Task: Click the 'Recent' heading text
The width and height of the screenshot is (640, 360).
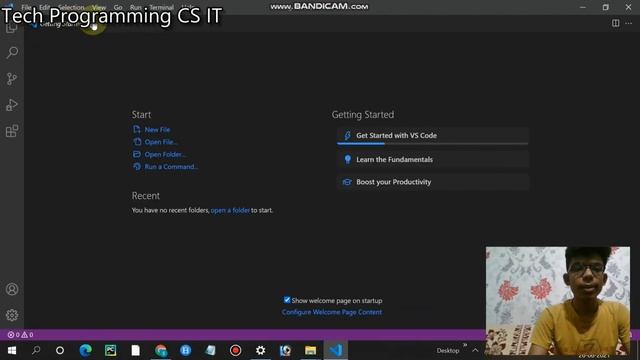Action: (145, 196)
